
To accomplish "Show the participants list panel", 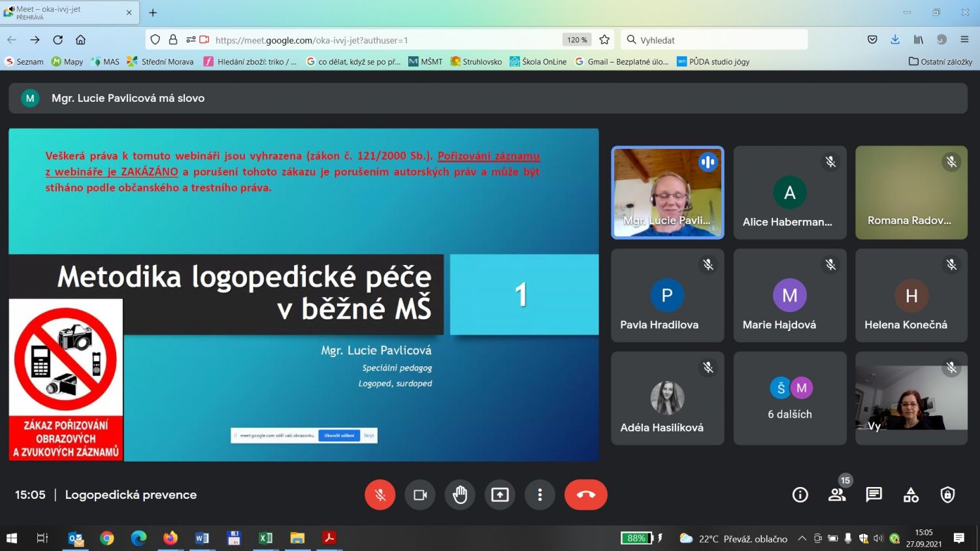I will click(837, 495).
